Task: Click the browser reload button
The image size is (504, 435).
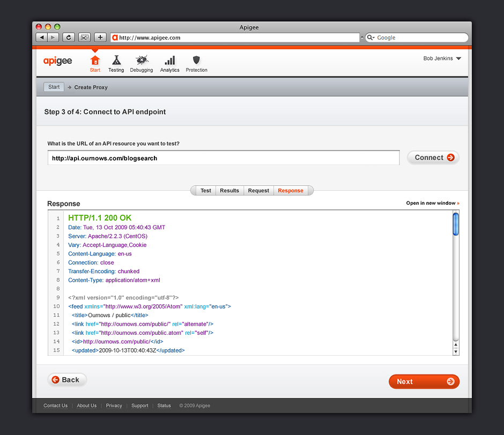Action: pos(68,37)
